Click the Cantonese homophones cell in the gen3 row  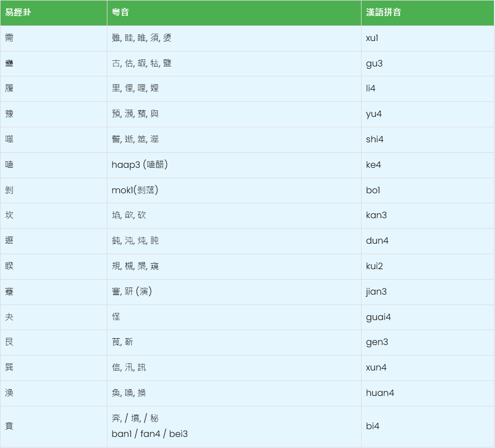tap(234, 343)
